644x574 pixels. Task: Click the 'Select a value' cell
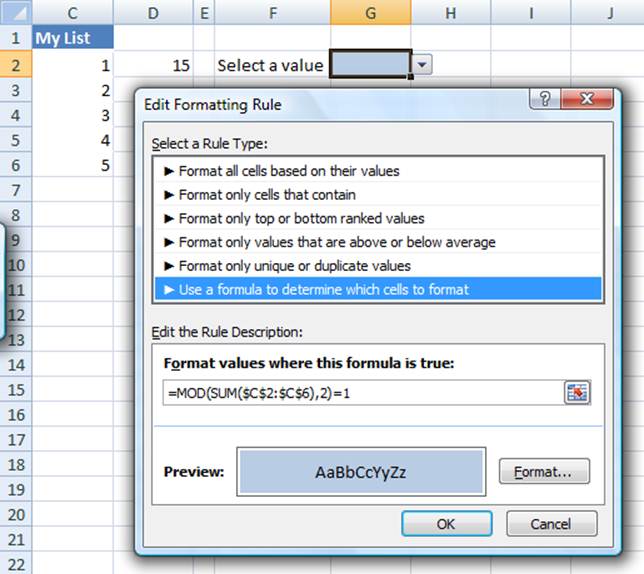[270, 65]
